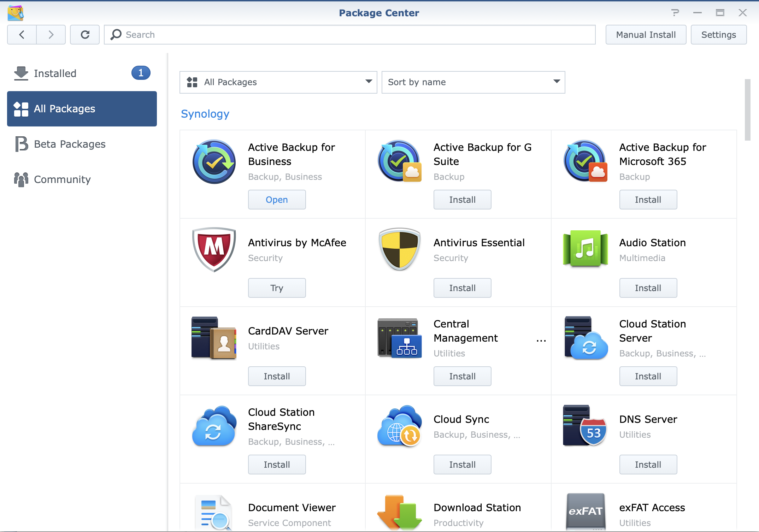Open Package Center Settings

pyautogui.click(x=719, y=35)
